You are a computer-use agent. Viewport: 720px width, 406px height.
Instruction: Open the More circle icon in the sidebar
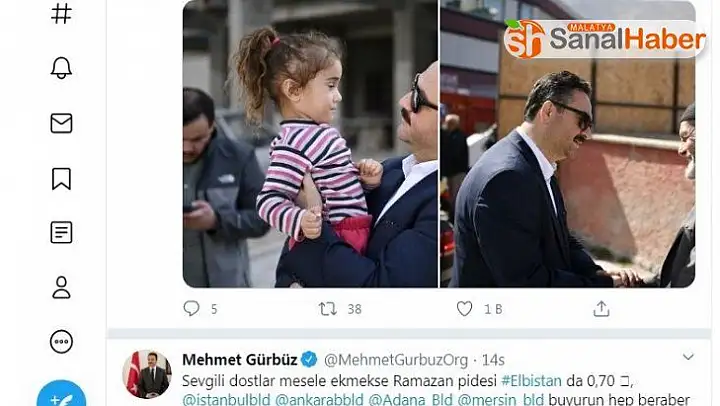61,342
